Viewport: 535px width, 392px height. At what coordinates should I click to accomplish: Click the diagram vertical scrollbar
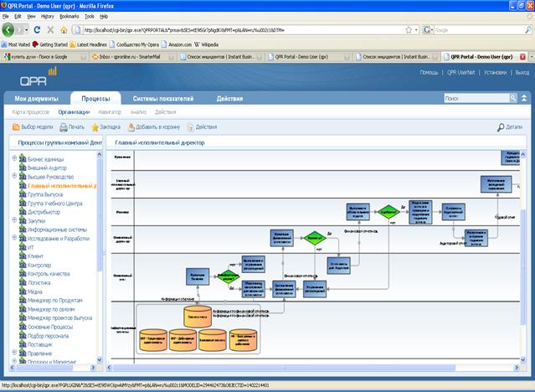pos(523,266)
